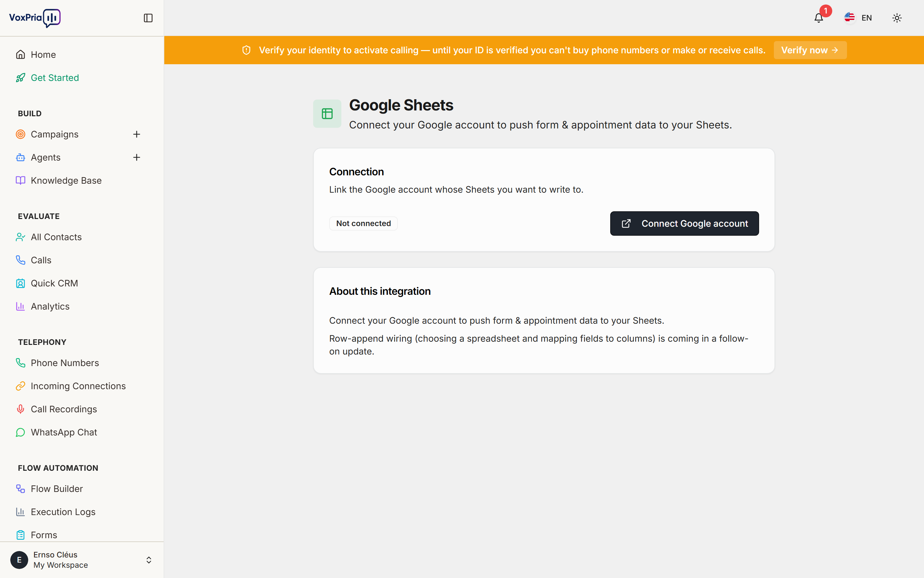This screenshot has width=924, height=578.
Task: Click About this integration heading
Action: (380, 291)
